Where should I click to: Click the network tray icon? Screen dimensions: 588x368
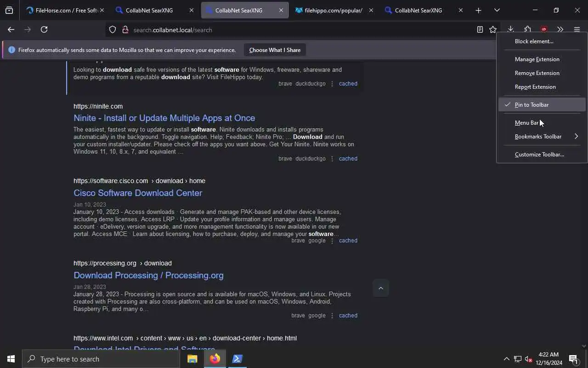[518, 359]
